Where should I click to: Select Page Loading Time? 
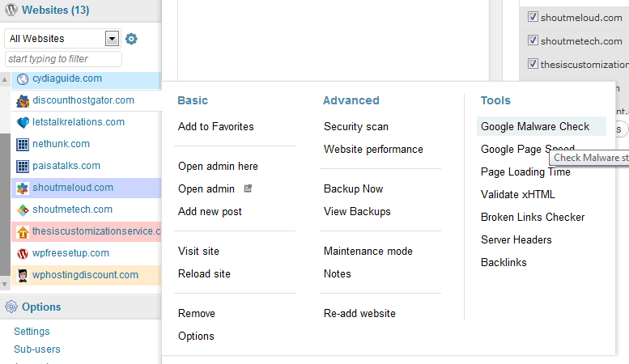tap(525, 172)
